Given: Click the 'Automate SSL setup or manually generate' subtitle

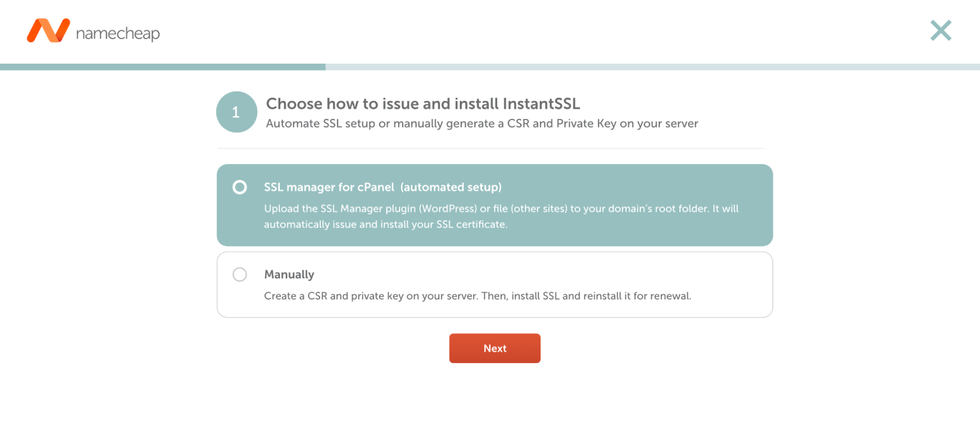Looking at the screenshot, I should point(482,124).
